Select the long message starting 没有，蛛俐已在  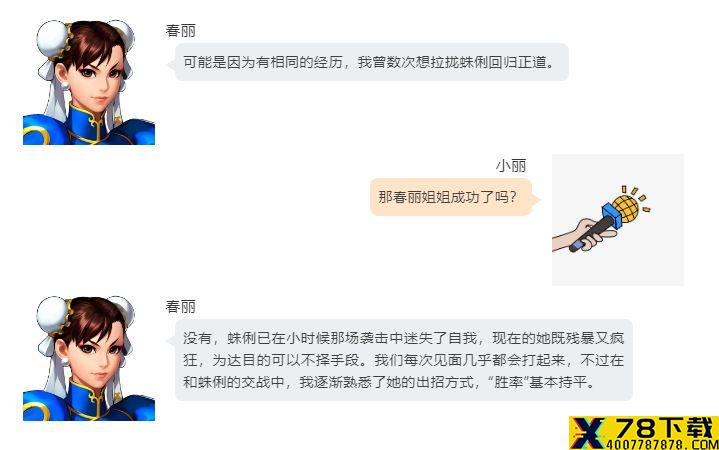tap(404, 360)
